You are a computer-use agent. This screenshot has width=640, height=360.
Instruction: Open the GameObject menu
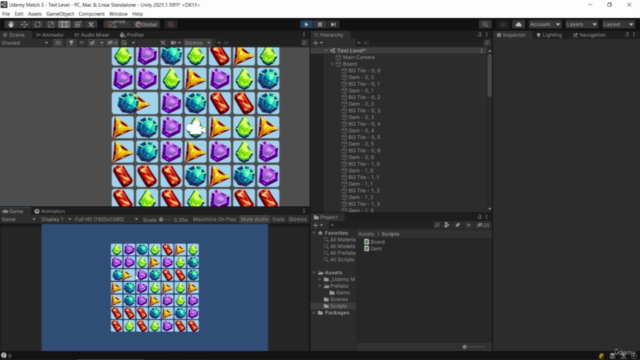click(60, 14)
